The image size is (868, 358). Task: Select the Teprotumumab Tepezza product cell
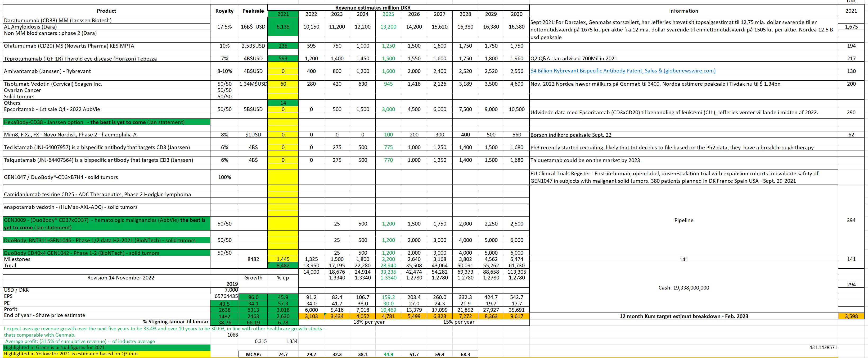coord(106,58)
